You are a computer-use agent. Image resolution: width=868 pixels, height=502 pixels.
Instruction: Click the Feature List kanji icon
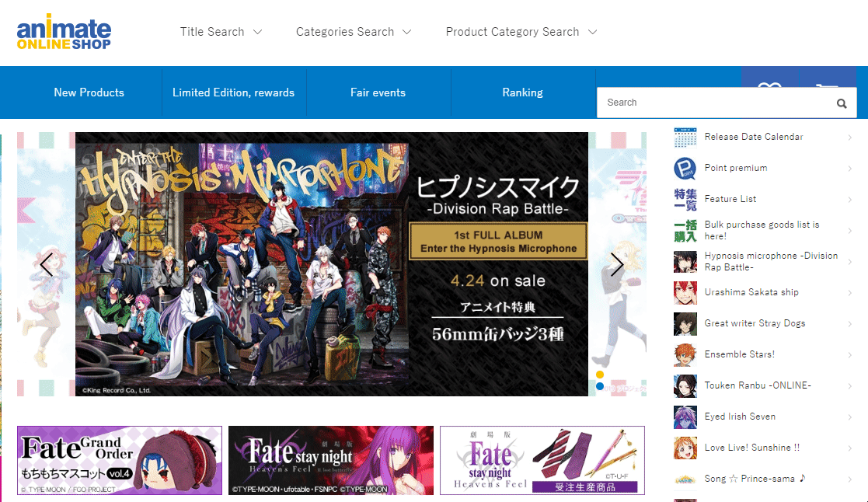coord(685,199)
